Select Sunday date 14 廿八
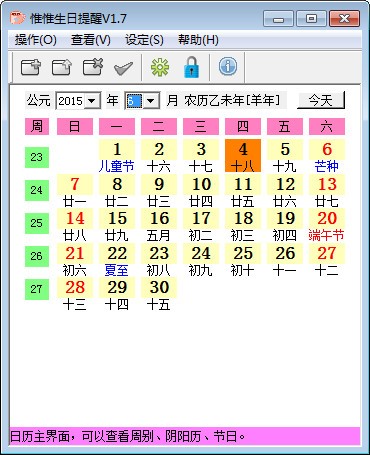 (75, 225)
